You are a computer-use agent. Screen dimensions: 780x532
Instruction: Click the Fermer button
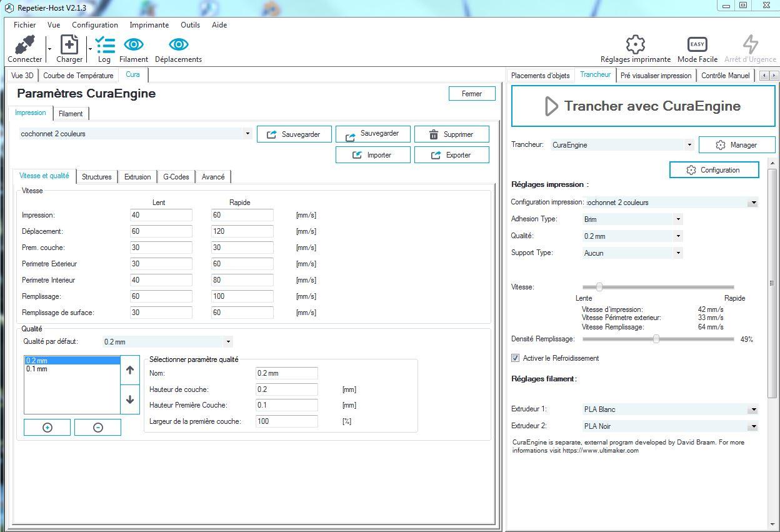[472, 94]
